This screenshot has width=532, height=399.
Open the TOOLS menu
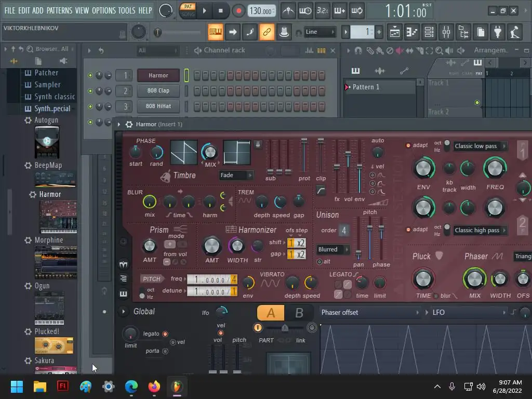127,10
